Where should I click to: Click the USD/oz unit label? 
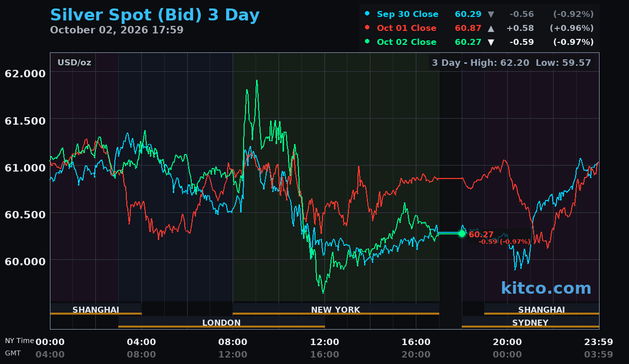click(x=74, y=63)
